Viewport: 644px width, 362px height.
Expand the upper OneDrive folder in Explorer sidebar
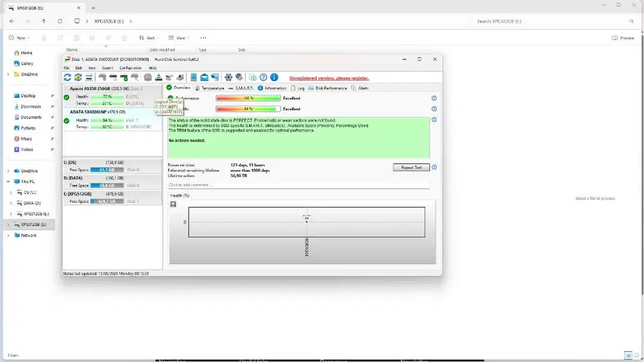pos(8,74)
